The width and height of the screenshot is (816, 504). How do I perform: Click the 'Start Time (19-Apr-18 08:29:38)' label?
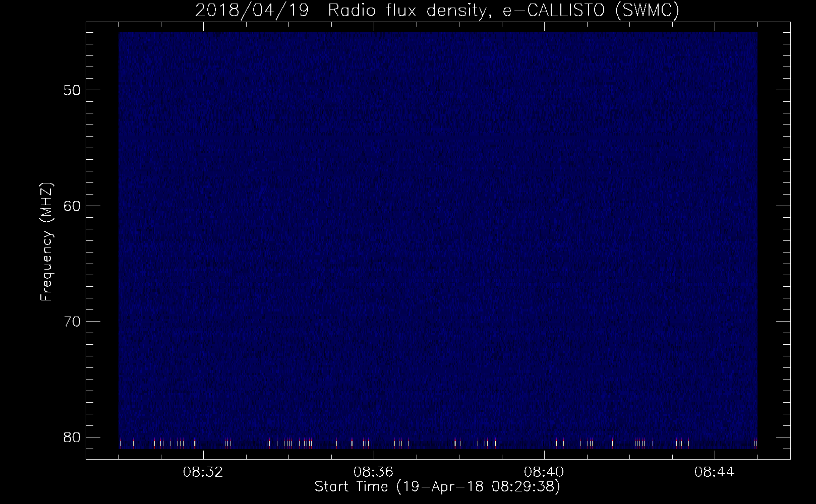(x=437, y=487)
